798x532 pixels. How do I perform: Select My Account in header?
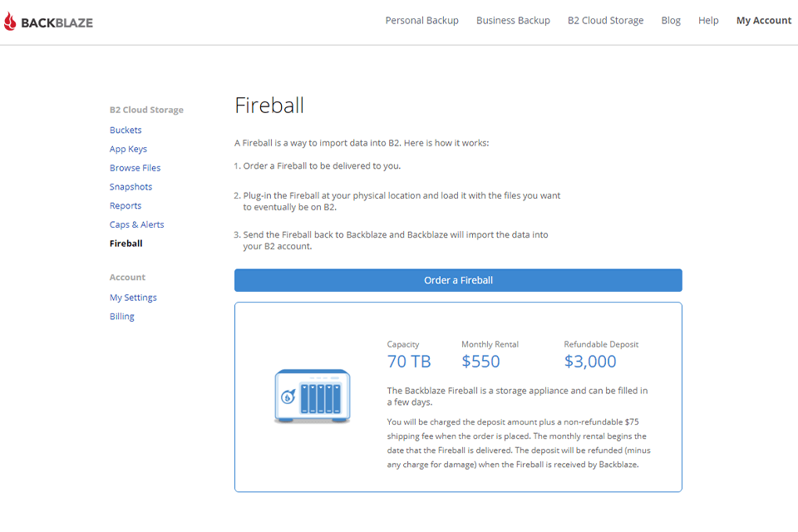(x=763, y=21)
